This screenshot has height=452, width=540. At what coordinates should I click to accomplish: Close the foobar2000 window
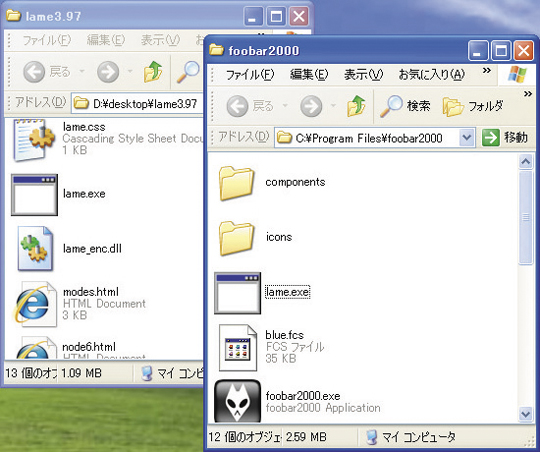pyautogui.click(x=524, y=51)
